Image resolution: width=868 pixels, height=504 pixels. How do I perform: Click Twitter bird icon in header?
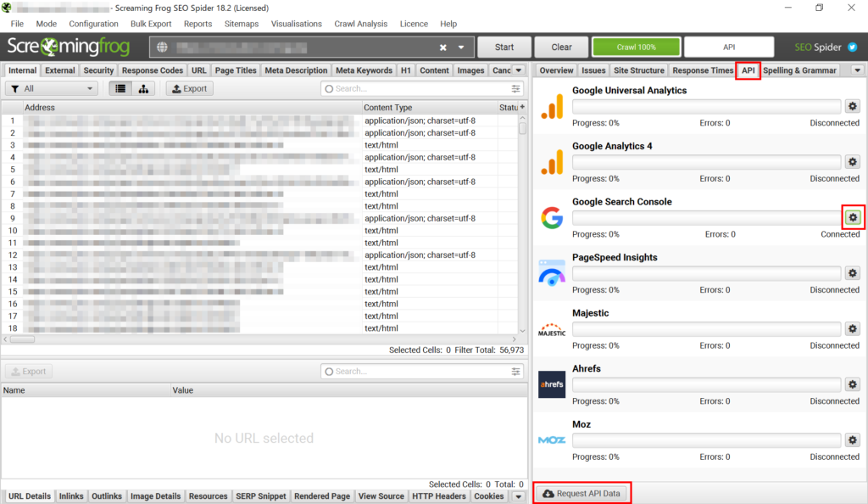point(853,48)
